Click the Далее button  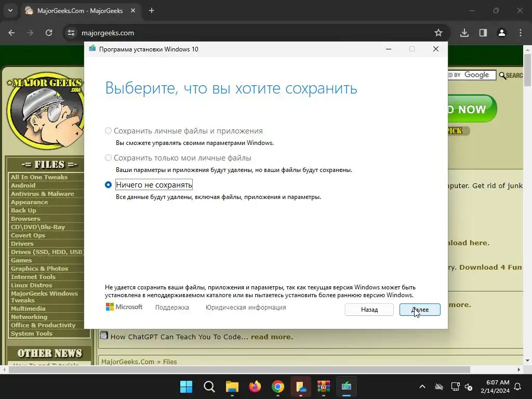420,310
